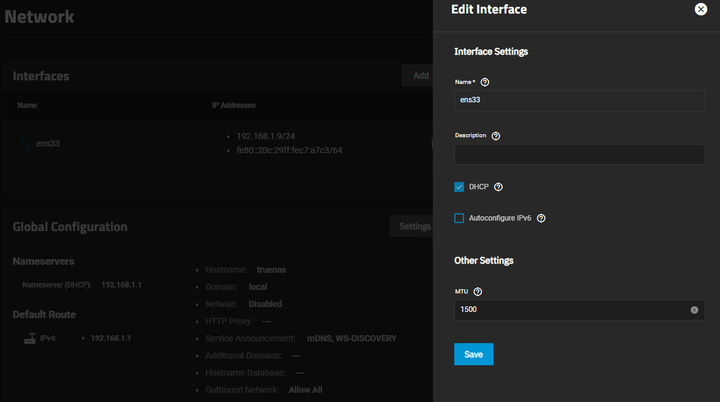Click Service Announcement value mDNS, WS-DISCOVERY
The height and width of the screenshot is (402, 720).
[x=351, y=339]
